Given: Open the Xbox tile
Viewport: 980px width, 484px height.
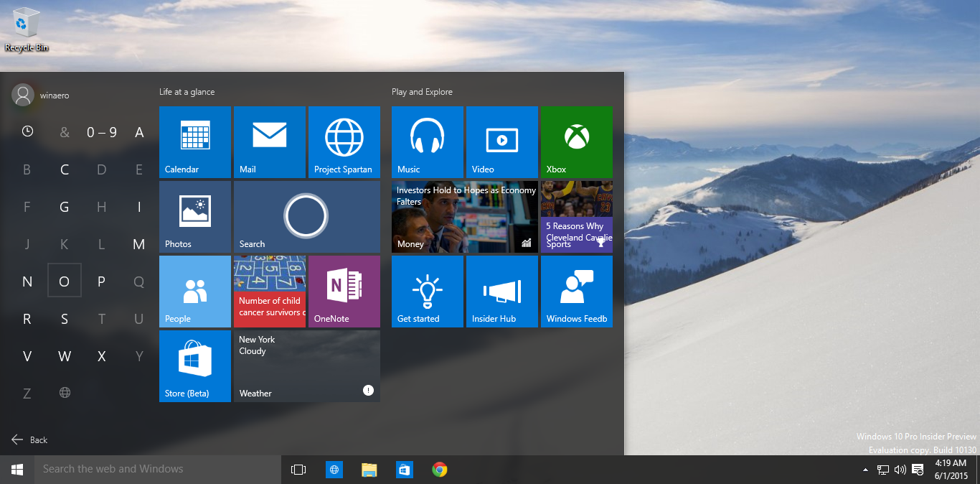Looking at the screenshot, I should pos(576,141).
